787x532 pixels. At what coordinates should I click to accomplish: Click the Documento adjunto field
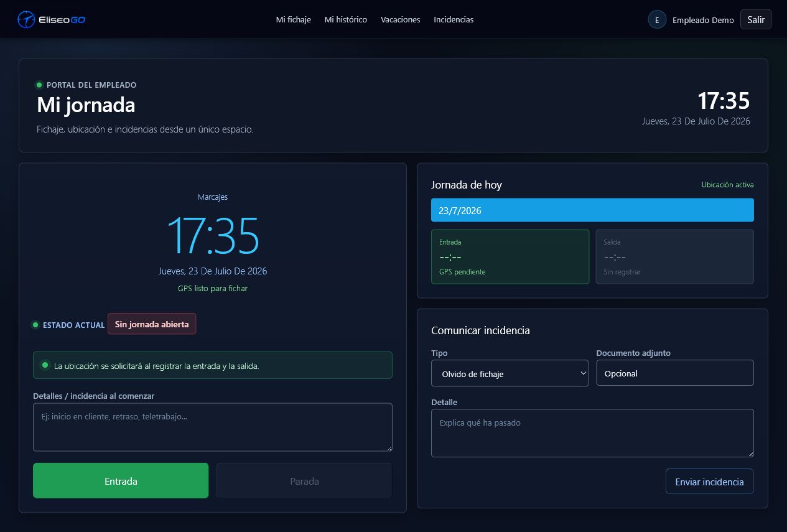(x=675, y=373)
